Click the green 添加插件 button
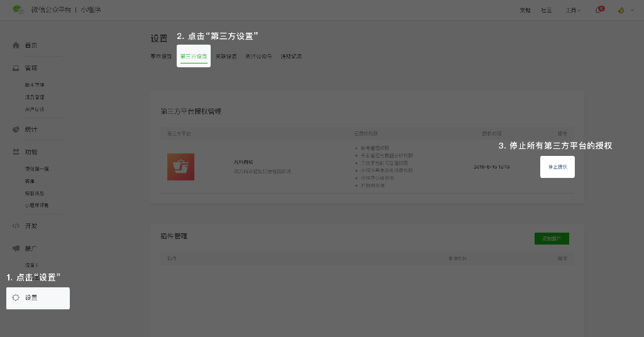The image size is (644, 337). (552, 238)
